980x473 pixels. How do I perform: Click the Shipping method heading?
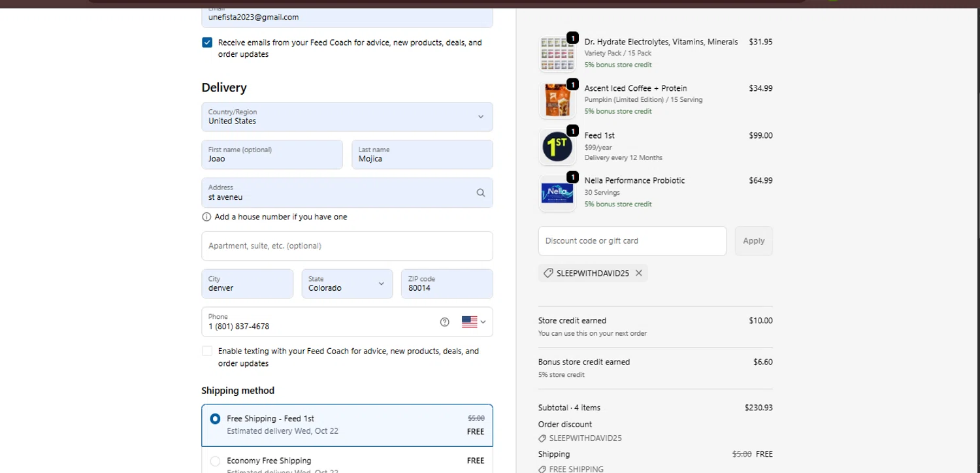[x=238, y=391]
